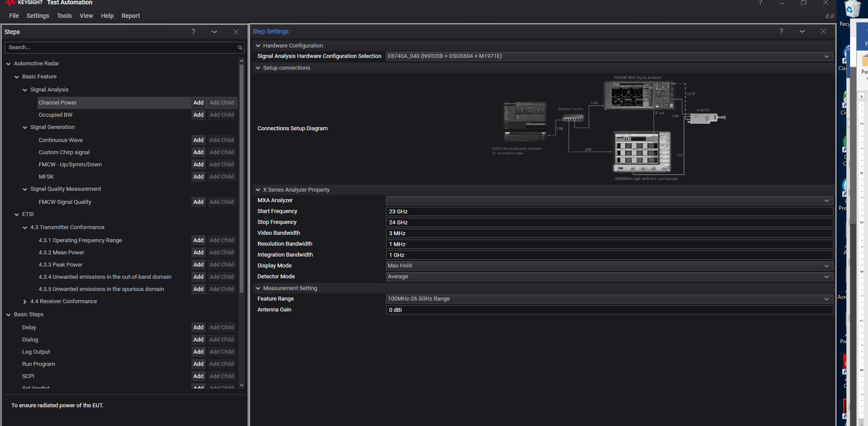Collapse X Series Analyzer Property section
This screenshot has width=868, height=426.
click(x=258, y=190)
